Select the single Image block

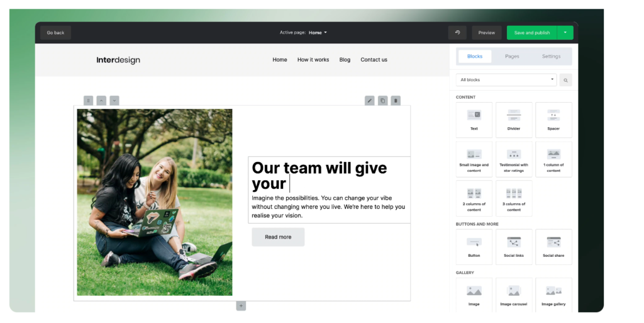point(474,295)
